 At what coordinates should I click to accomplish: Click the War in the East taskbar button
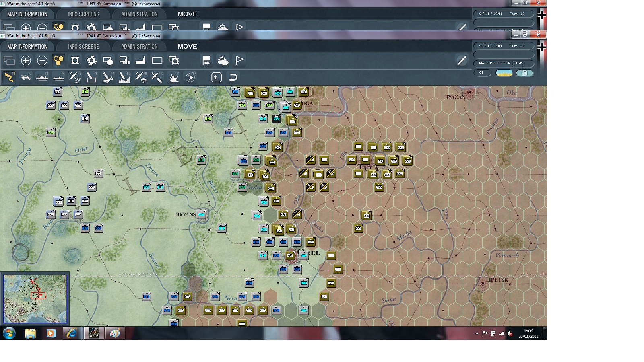[x=94, y=333]
